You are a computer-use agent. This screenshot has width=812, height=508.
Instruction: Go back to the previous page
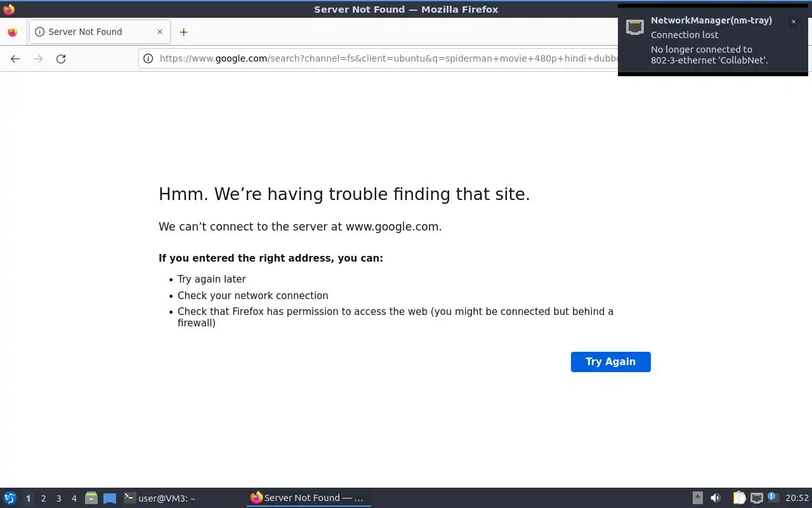pos(15,58)
